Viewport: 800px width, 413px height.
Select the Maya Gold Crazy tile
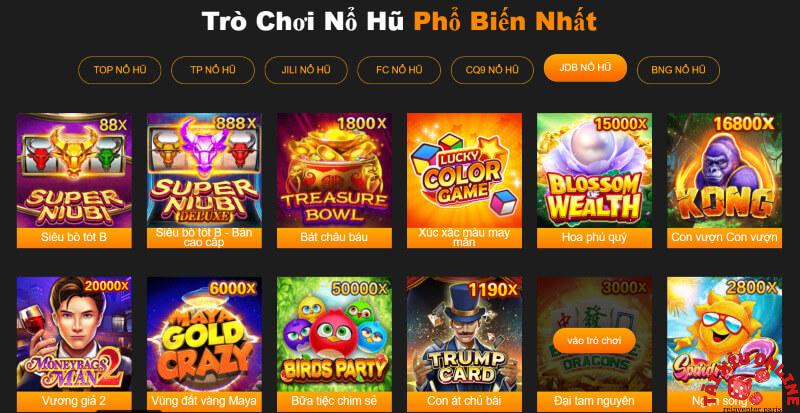204,334
